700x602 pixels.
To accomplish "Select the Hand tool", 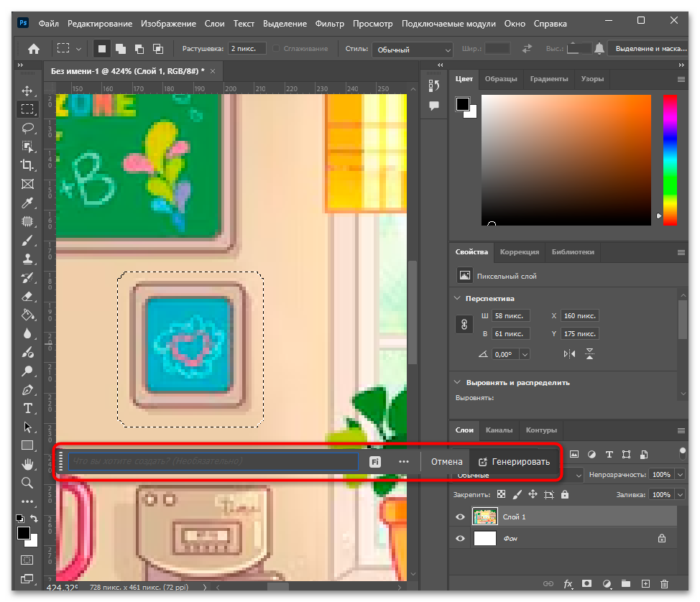I will point(27,464).
